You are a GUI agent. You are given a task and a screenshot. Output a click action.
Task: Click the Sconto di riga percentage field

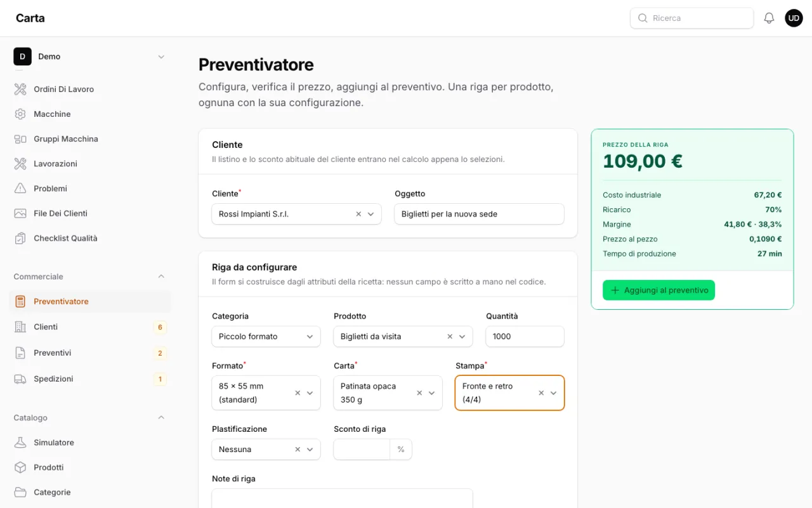pos(362,450)
